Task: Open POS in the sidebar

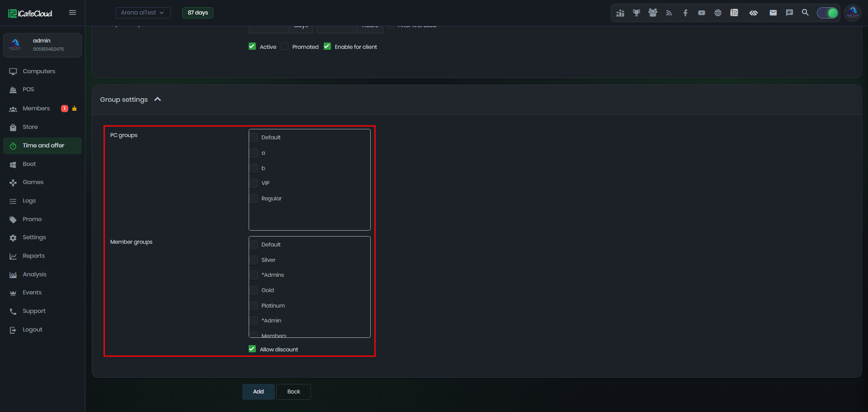Action: click(42, 90)
